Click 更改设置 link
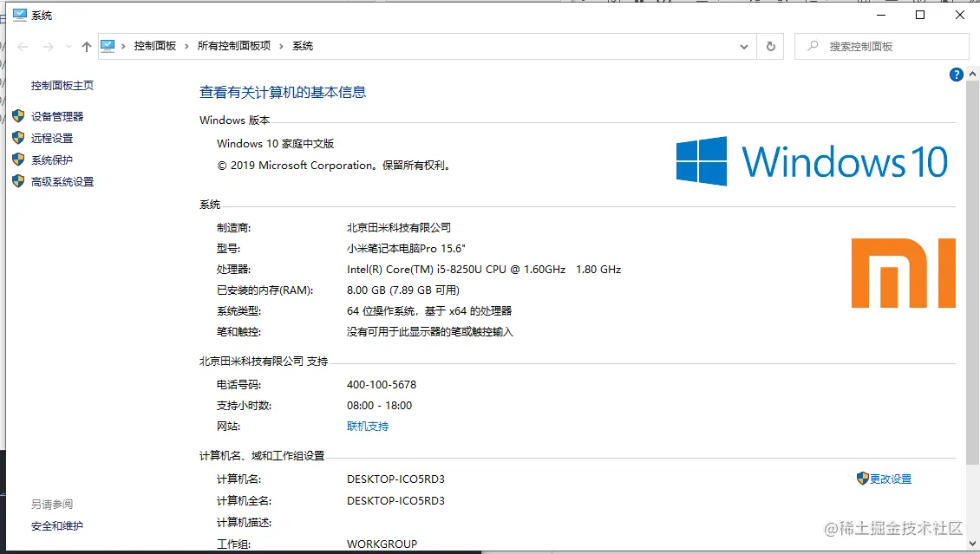Screen dimensions: 980x554 point(891,479)
